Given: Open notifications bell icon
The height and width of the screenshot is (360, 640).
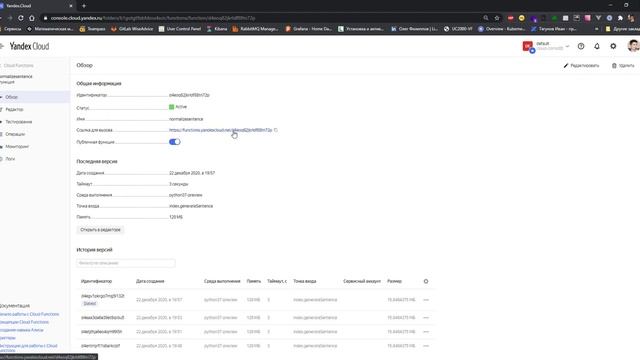Looking at the screenshot, I should [x=597, y=46].
